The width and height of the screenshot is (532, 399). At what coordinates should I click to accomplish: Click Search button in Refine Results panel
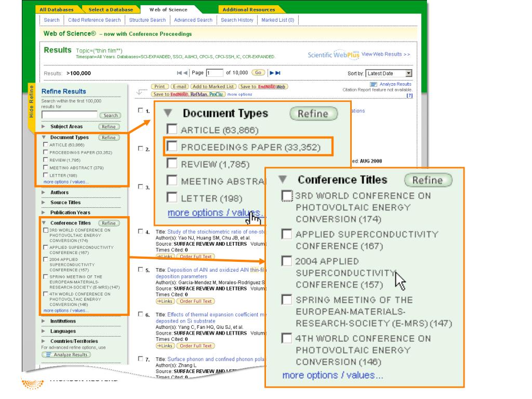pos(110,115)
